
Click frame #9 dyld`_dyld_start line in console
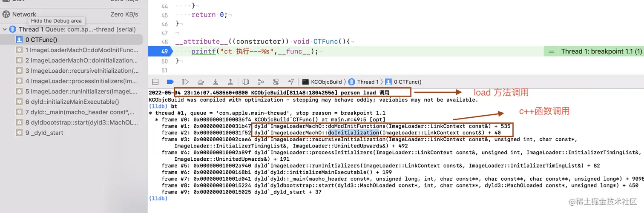[x=241, y=192]
